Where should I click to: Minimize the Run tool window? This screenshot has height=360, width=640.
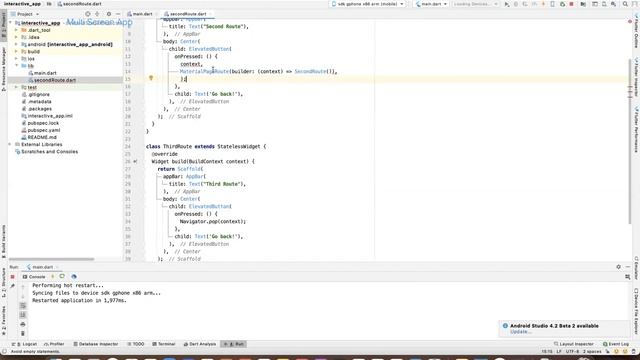coord(628,267)
